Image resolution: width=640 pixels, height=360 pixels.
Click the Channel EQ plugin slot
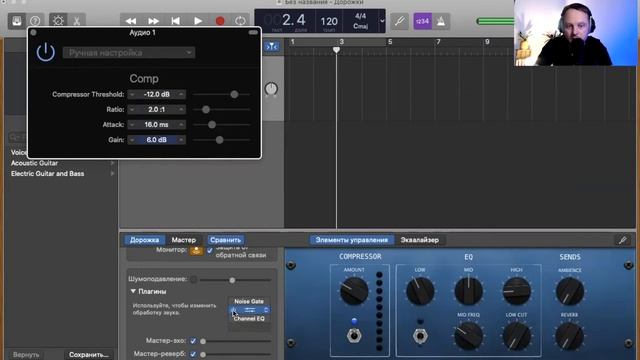(249, 319)
